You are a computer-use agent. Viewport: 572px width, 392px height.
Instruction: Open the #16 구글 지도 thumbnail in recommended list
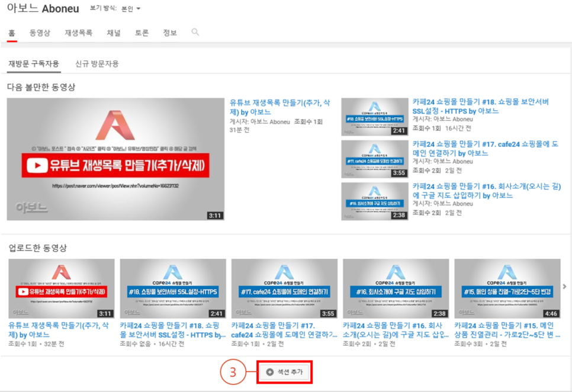(x=375, y=201)
